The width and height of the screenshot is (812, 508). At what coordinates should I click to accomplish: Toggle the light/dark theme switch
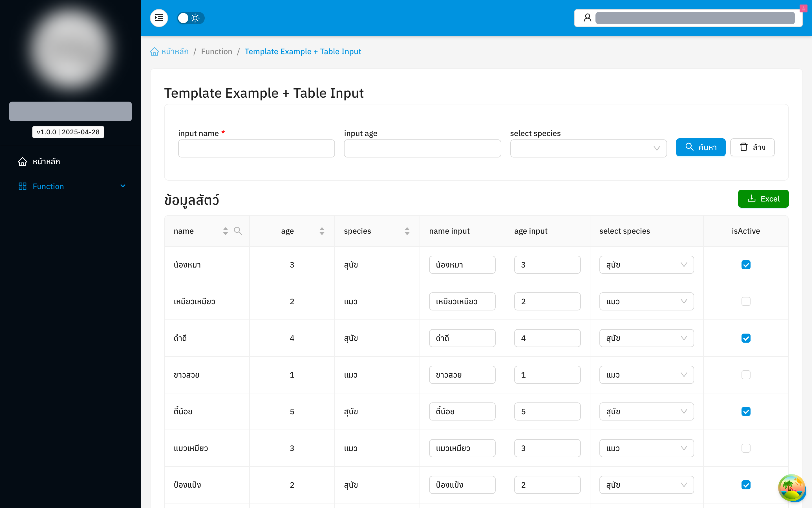(x=191, y=18)
